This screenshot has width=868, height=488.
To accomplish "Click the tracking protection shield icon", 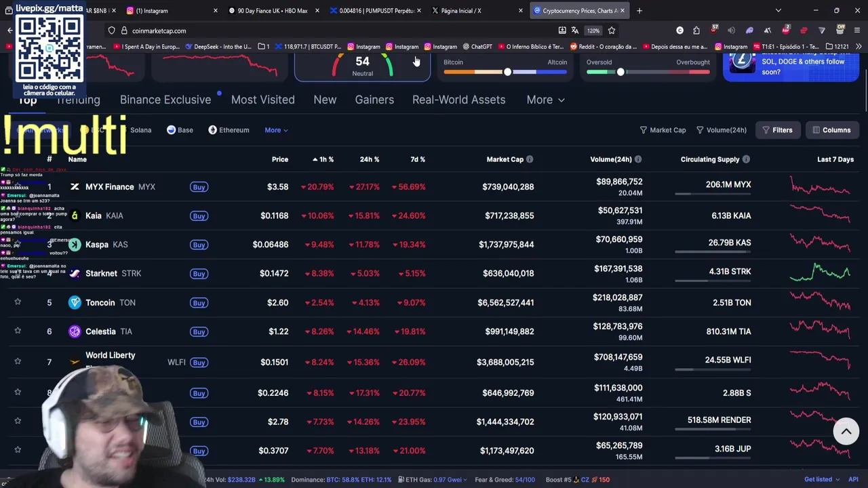I will 111,30.
